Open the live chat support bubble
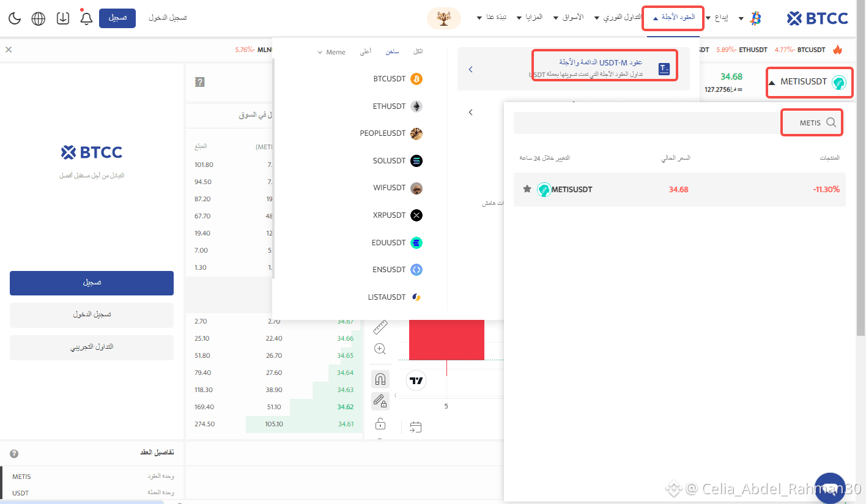Screen dimensions: 866x504 click(x=830, y=487)
